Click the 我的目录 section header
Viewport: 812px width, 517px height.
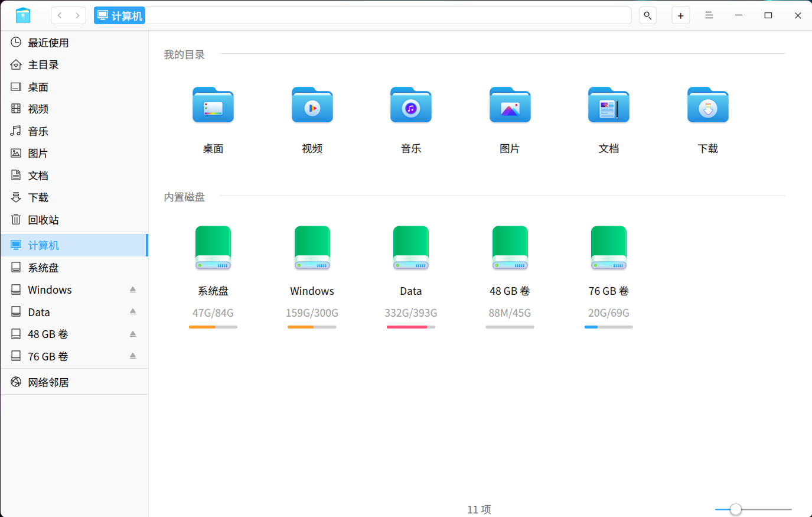coord(184,54)
